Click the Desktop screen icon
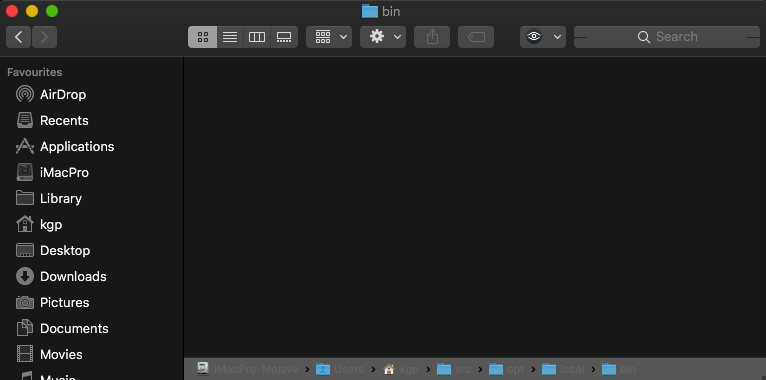This screenshot has width=766, height=380. coord(25,250)
